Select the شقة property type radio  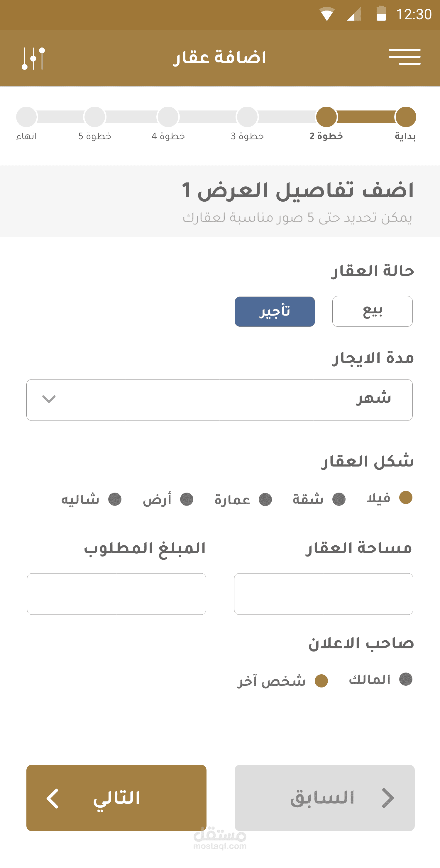pos(339,499)
